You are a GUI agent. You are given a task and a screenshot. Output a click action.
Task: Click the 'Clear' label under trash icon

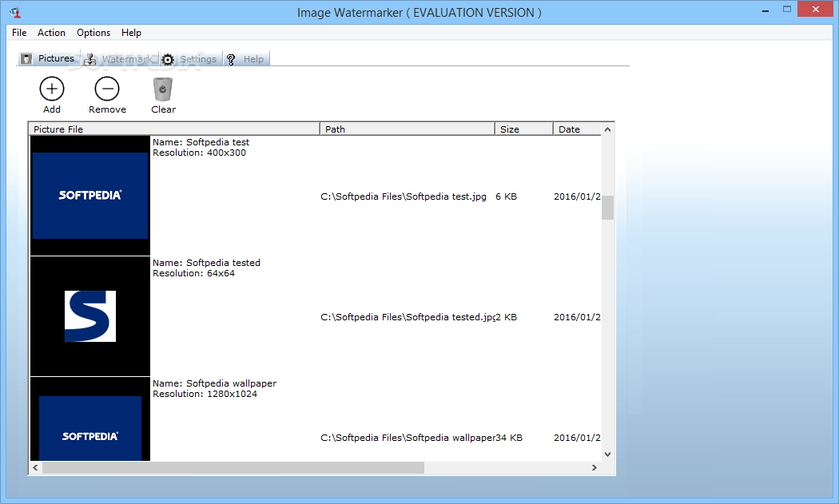[x=163, y=109]
